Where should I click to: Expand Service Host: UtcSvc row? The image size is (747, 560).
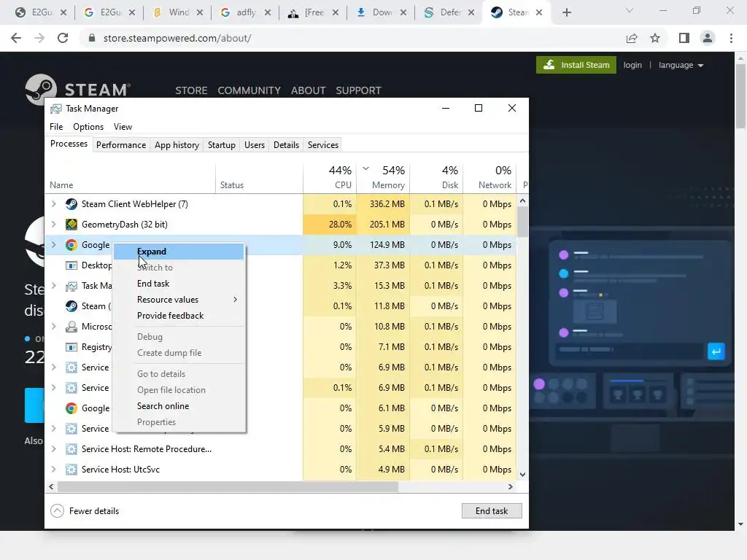(54, 470)
